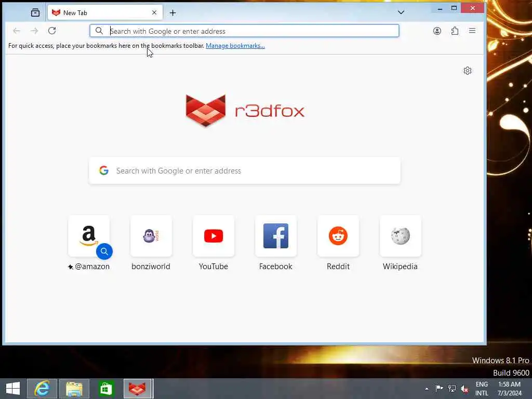Open Action Center flag tray icon
The width and height of the screenshot is (532, 399).
click(439, 389)
